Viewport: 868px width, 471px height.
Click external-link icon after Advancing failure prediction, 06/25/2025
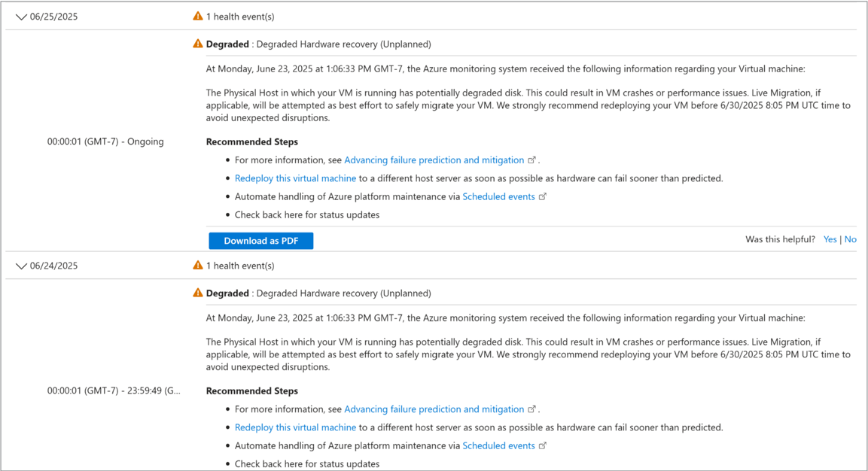532,160
